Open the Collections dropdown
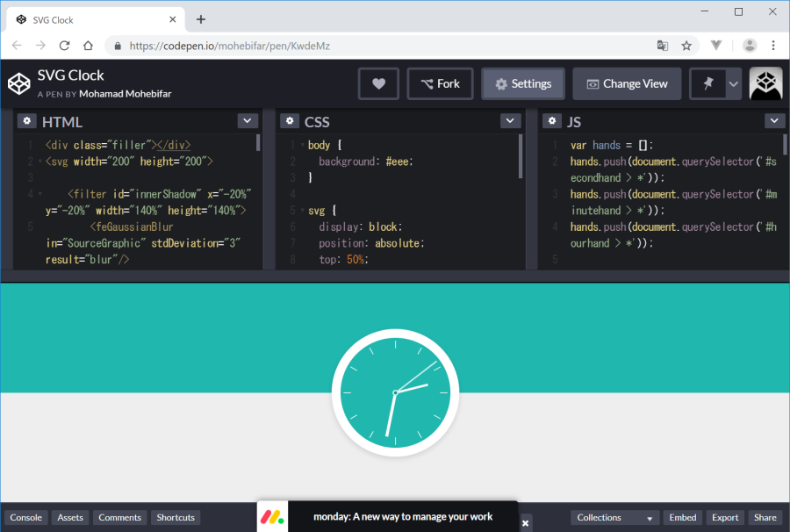 coord(614,518)
